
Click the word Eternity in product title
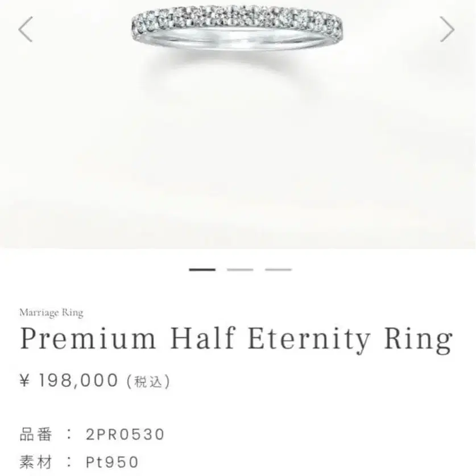click(309, 339)
